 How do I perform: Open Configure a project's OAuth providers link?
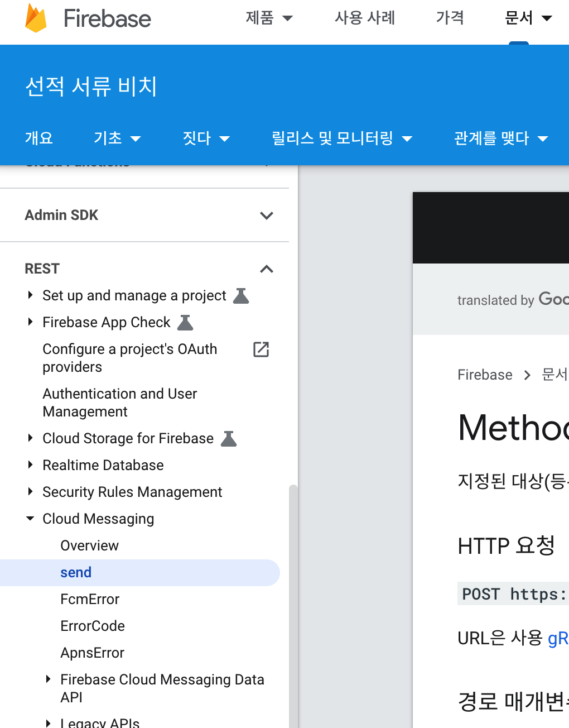click(x=130, y=358)
